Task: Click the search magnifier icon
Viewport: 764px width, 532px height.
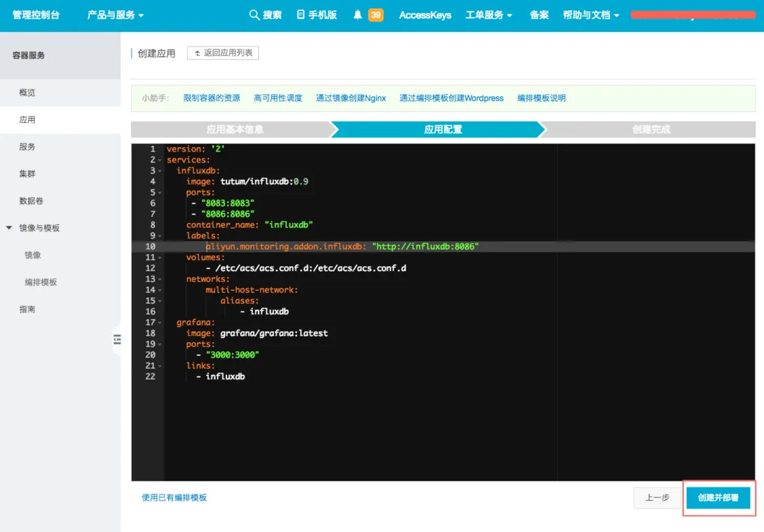Action: 254,15
